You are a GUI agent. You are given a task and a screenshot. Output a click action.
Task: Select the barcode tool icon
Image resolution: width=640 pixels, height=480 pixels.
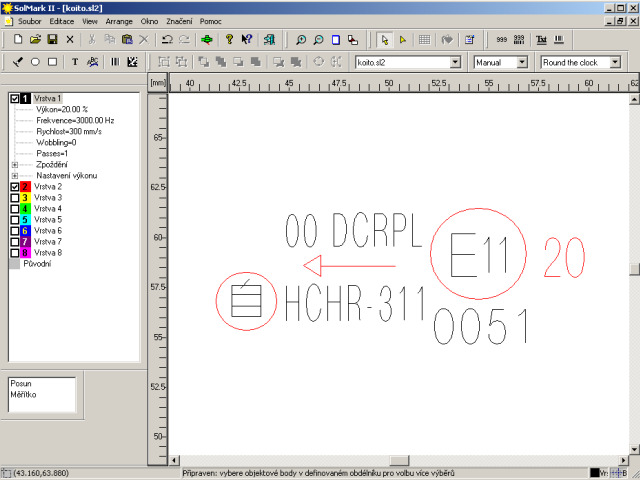[x=114, y=62]
